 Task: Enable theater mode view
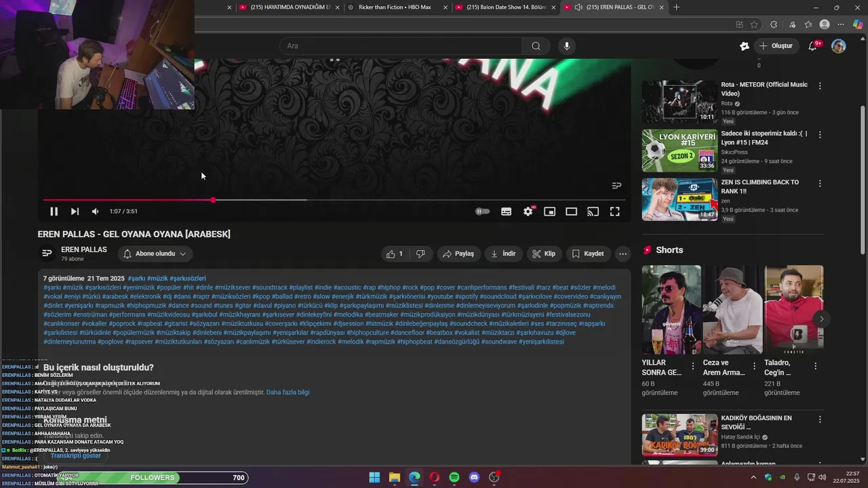tap(572, 211)
